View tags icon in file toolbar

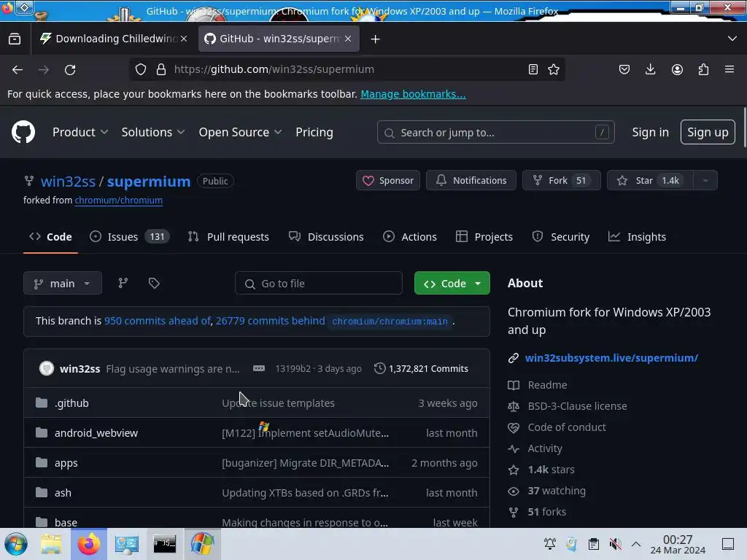[154, 284]
